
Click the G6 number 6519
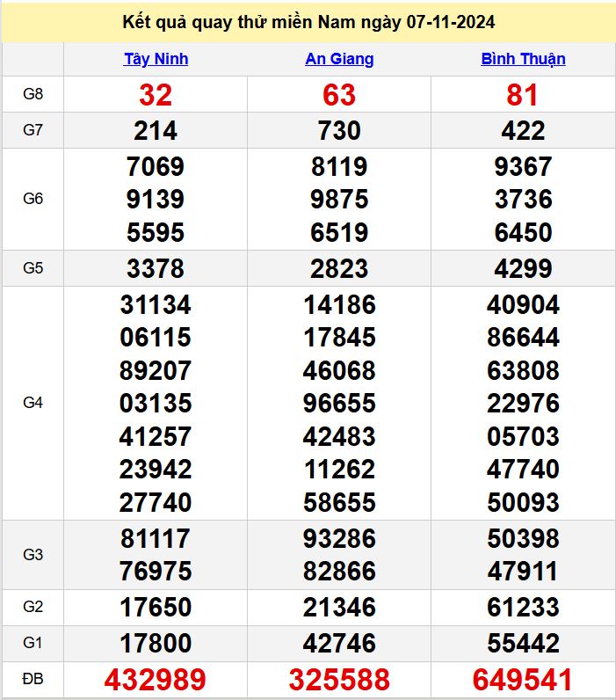pyautogui.click(x=339, y=232)
